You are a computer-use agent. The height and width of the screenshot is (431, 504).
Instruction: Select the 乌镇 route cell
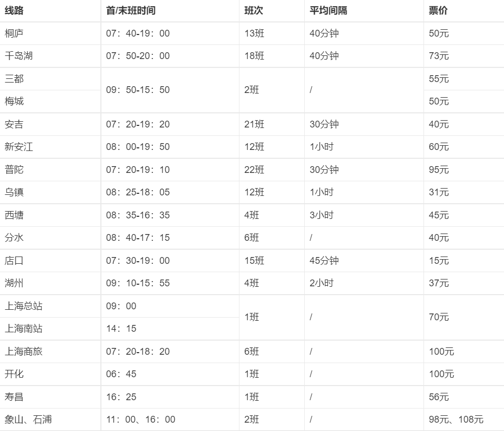pyautogui.click(x=14, y=192)
